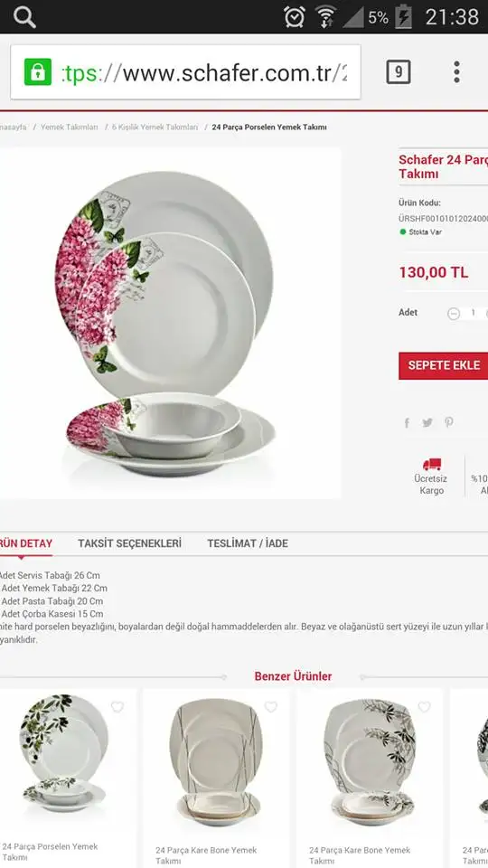This screenshot has width=488, height=868.
Task: Share product on Facebook icon
Action: pyautogui.click(x=408, y=423)
